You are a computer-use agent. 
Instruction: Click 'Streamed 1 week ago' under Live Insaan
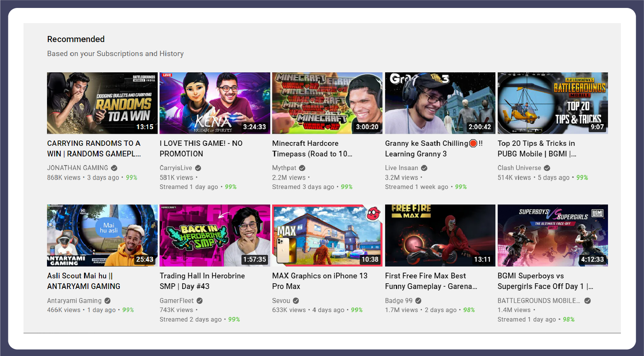pos(417,187)
